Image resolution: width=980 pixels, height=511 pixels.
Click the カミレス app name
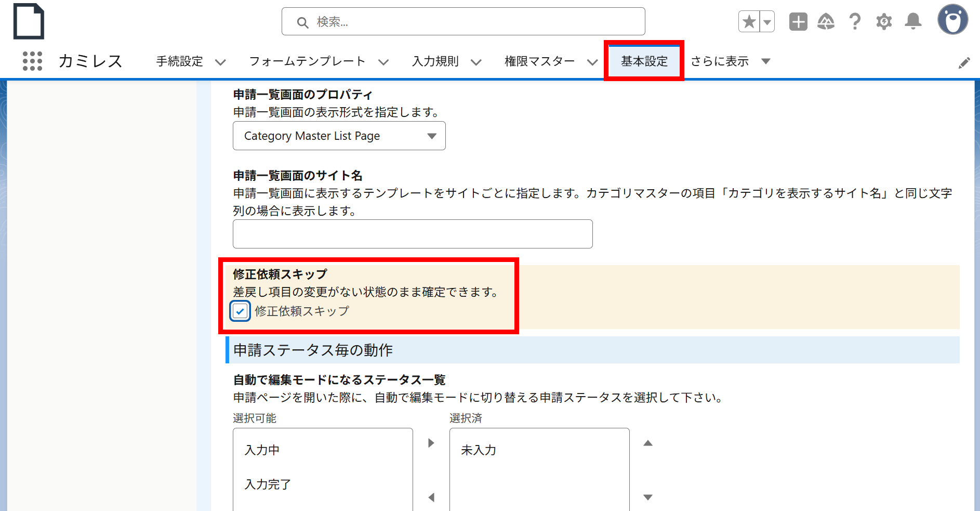tap(90, 61)
